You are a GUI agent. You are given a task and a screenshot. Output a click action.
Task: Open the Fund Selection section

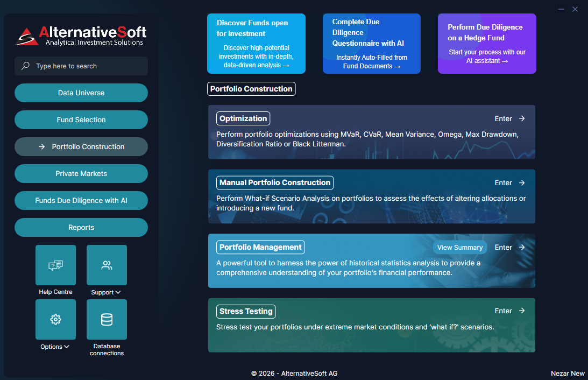pyautogui.click(x=81, y=119)
